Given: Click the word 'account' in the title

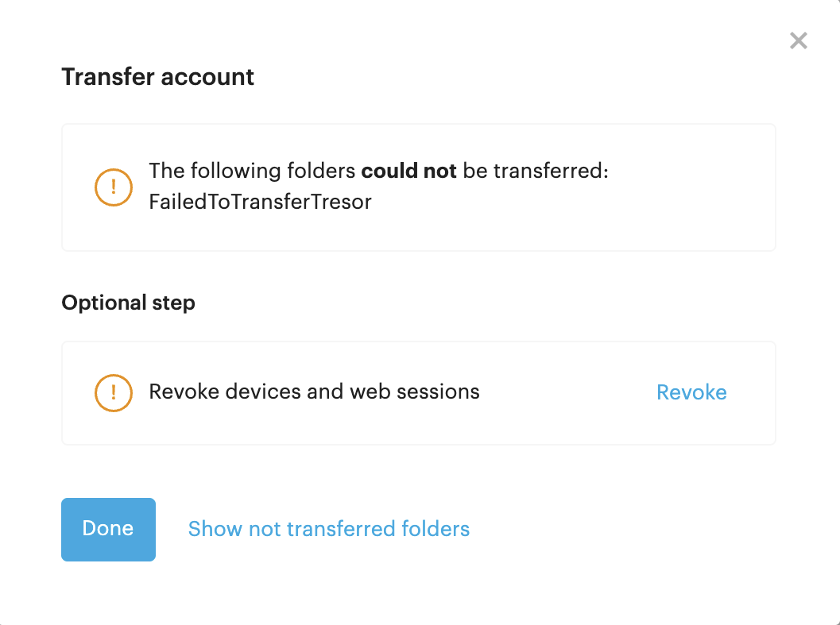Looking at the screenshot, I should click(x=207, y=76).
